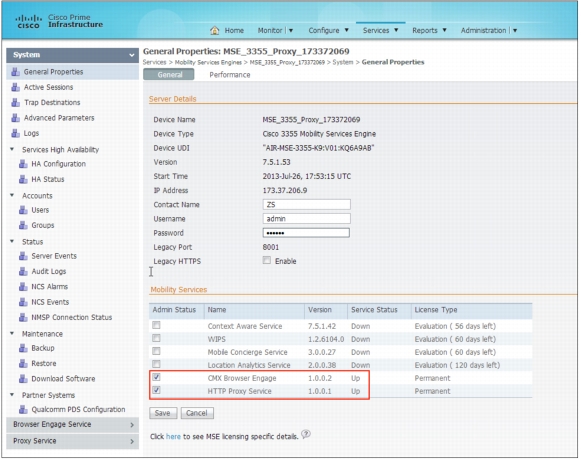
Task: Click the HA Configuration icon
Action: click(23, 164)
